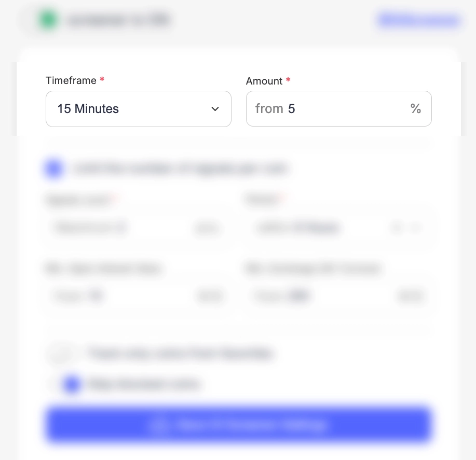Toggle the blue checkbox below Timeframe
Screen dimensions: 476x460
pos(54,169)
